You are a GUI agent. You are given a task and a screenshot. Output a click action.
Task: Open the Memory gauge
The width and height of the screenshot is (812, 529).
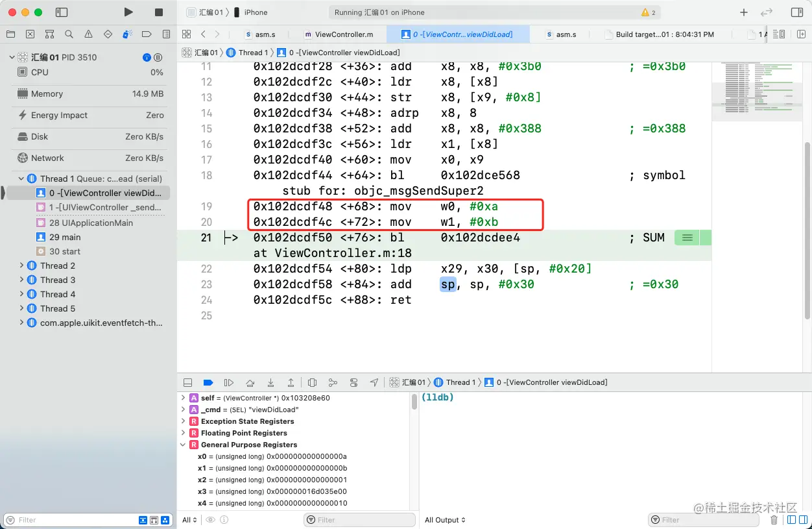tap(90, 93)
